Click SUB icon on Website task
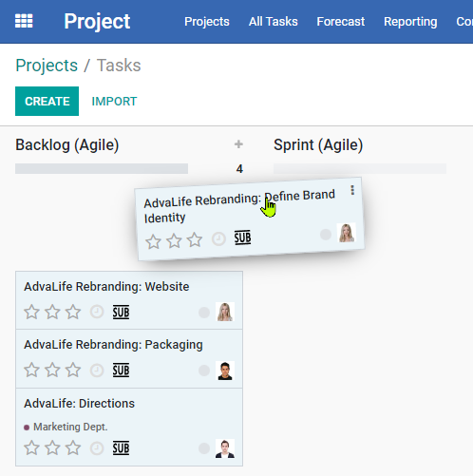 click(121, 313)
